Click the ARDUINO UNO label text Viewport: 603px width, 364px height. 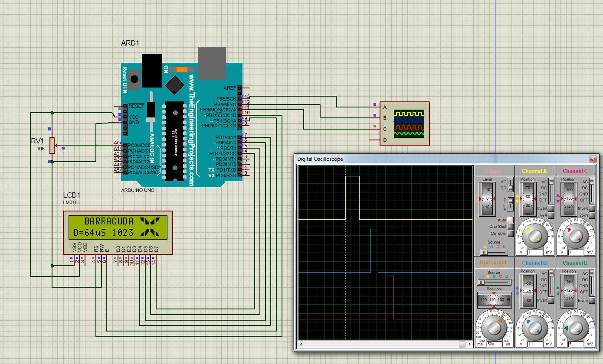point(138,190)
